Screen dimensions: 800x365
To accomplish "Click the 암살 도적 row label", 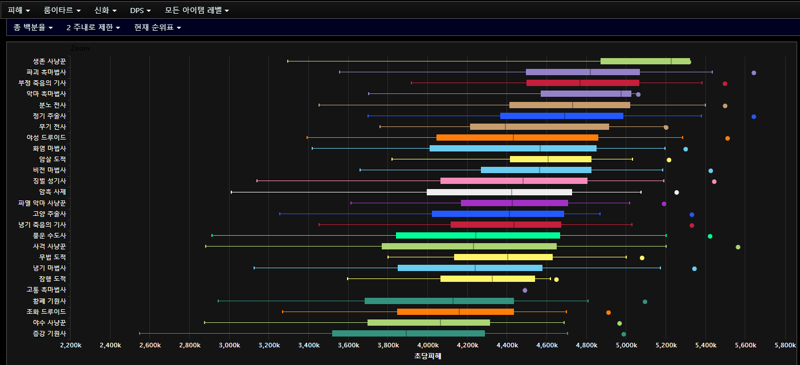I will pyautogui.click(x=53, y=159).
